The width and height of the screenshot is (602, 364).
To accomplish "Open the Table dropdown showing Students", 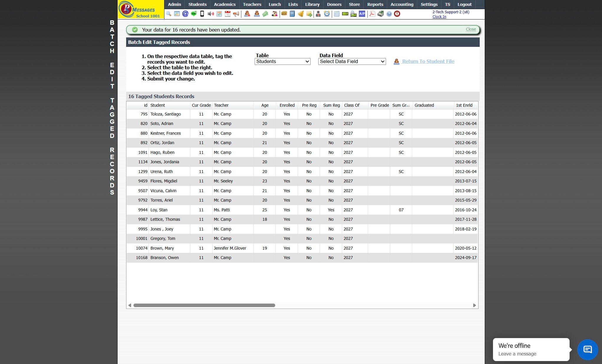I will [282, 61].
